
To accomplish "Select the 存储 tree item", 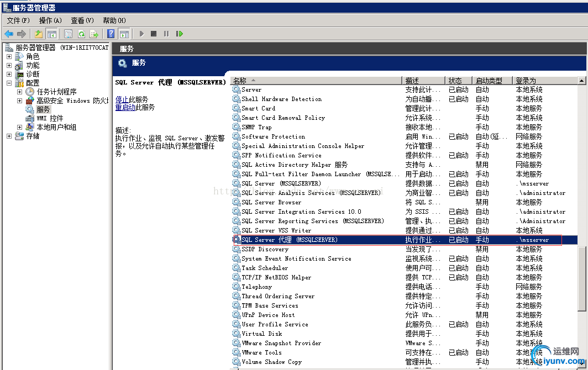I will [x=33, y=136].
